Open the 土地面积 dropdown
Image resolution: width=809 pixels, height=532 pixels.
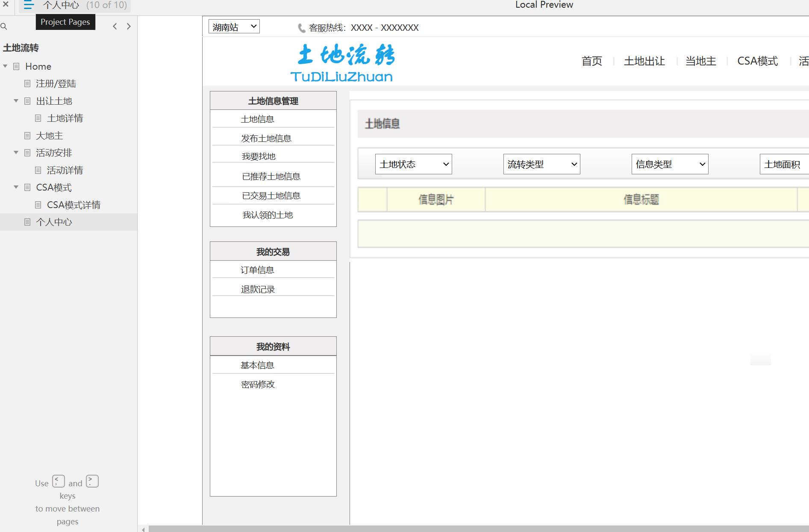coord(784,164)
